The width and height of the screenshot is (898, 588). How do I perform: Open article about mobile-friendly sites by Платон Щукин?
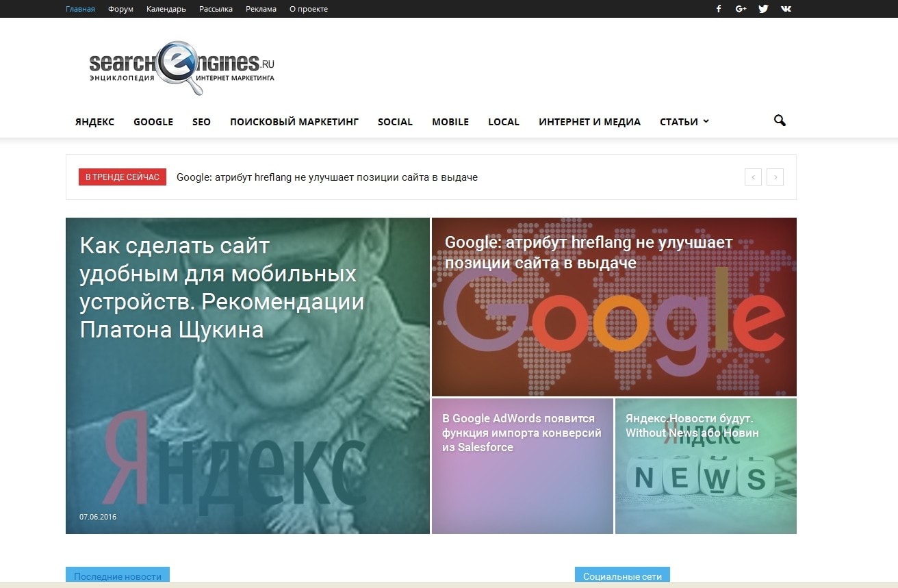[x=222, y=287]
